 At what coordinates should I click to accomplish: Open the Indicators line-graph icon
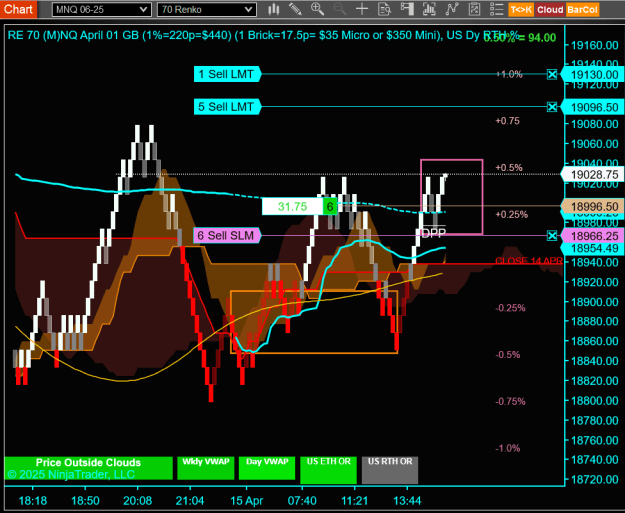coord(452,9)
